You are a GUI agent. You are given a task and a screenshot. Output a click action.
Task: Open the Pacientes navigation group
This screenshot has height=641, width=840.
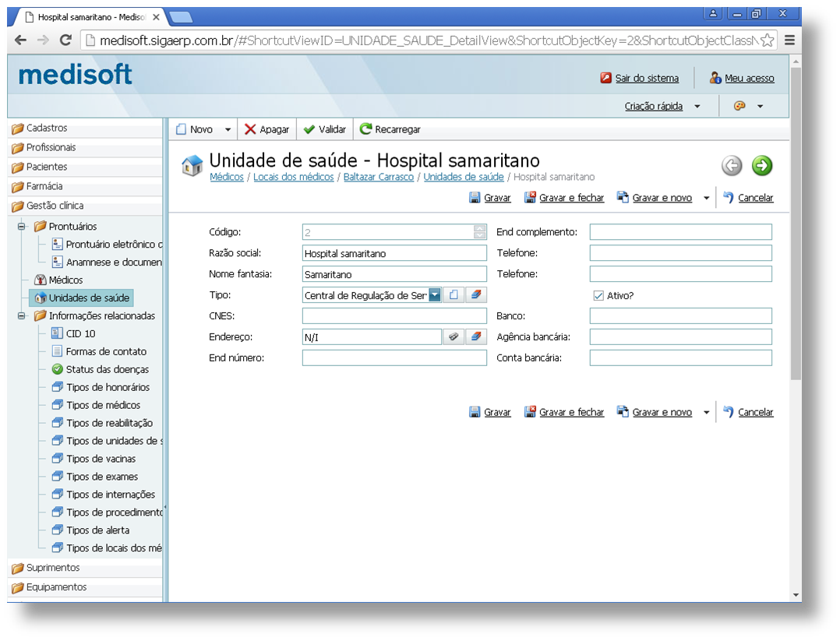85,167
